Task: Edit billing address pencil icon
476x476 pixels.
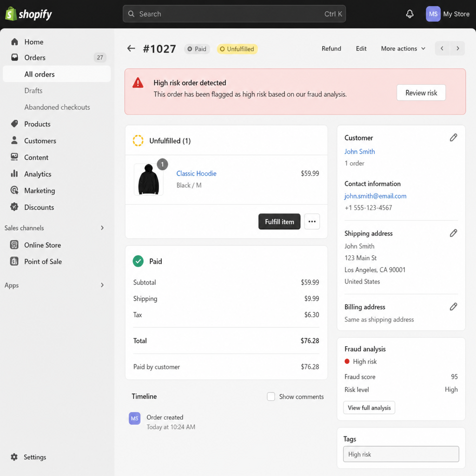Action: pos(454,307)
